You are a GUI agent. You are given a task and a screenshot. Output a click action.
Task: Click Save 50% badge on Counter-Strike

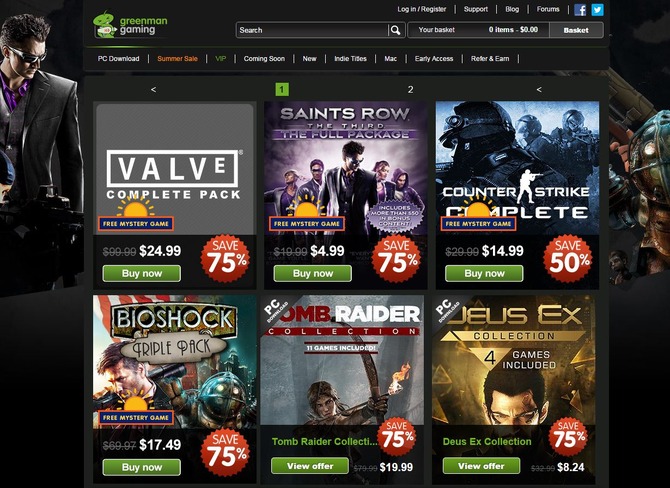[x=568, y=258]
